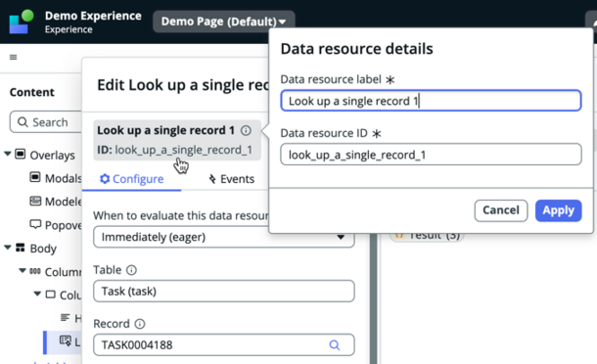The width and height of the screenshot is (597, 364).
Task: Apply the Data resource details changes
Action: pos(558,210)
